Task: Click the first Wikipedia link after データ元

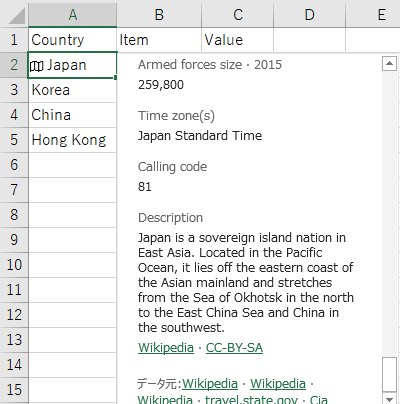Action: coord(210,384)
